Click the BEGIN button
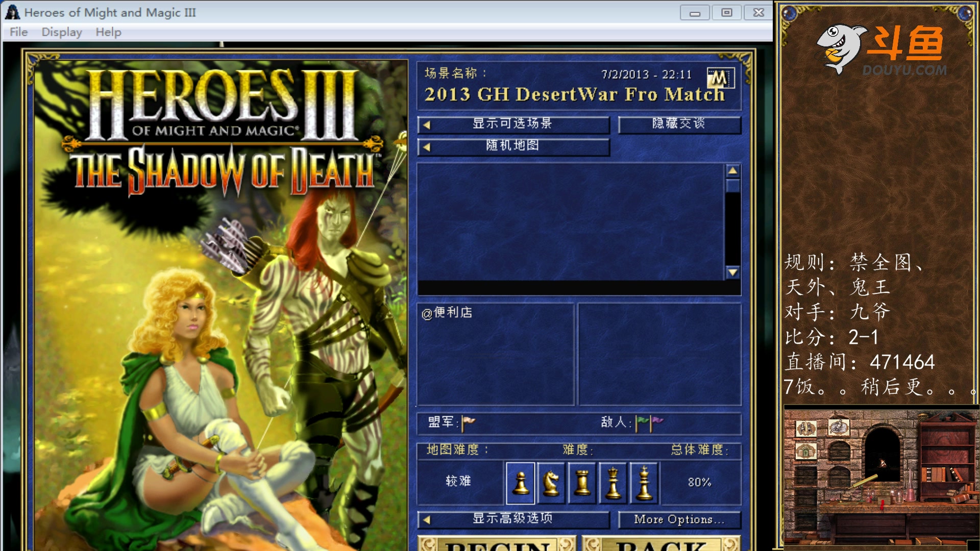The image size is (980, 551). [497, 544]
